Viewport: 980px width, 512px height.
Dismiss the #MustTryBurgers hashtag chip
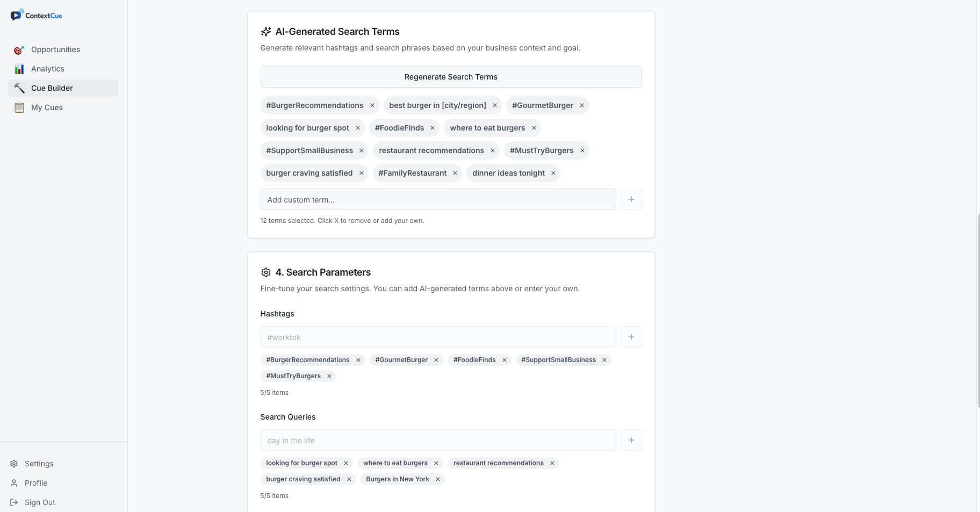pos(329,376)
